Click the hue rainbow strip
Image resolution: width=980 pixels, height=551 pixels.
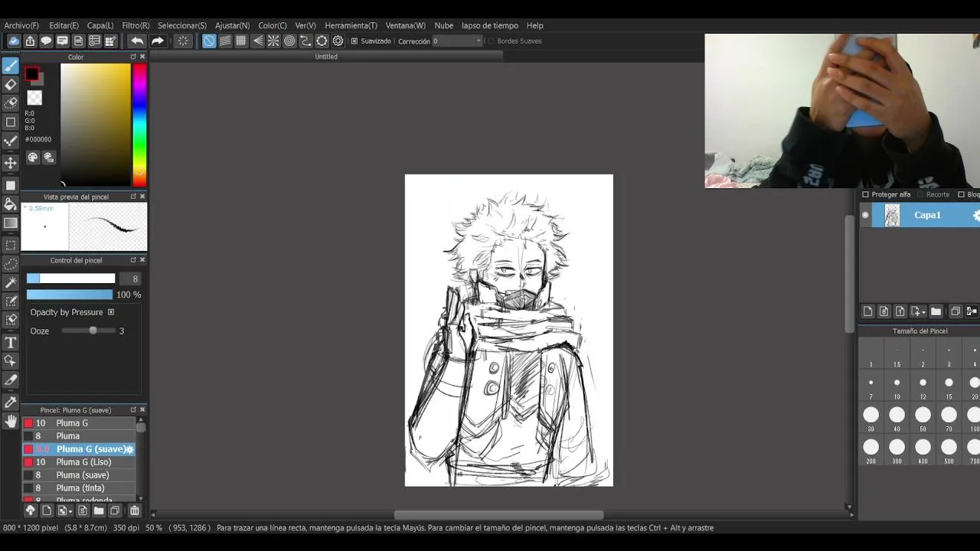tap(139, 125)
